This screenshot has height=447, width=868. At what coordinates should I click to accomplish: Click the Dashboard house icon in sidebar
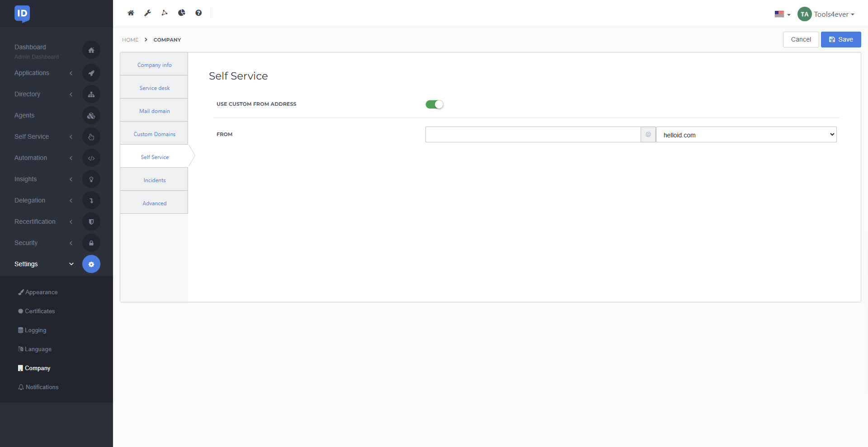click(x=91, y=50)
